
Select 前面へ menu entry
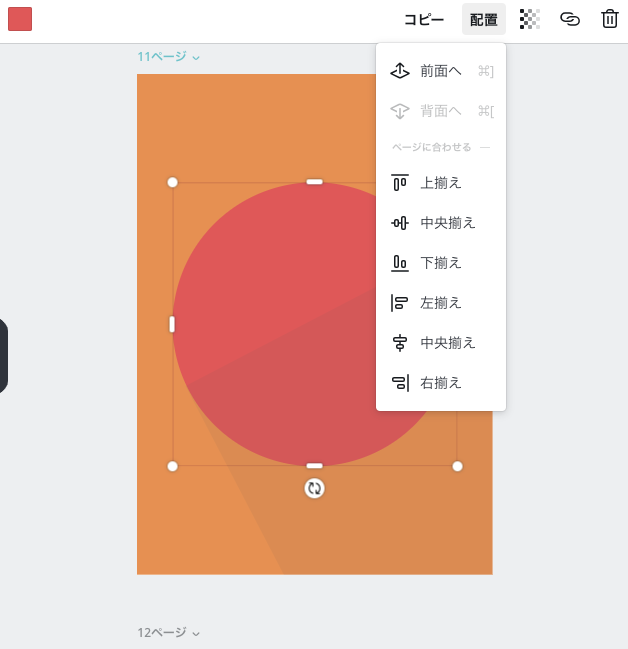click(x=441, y=71)
